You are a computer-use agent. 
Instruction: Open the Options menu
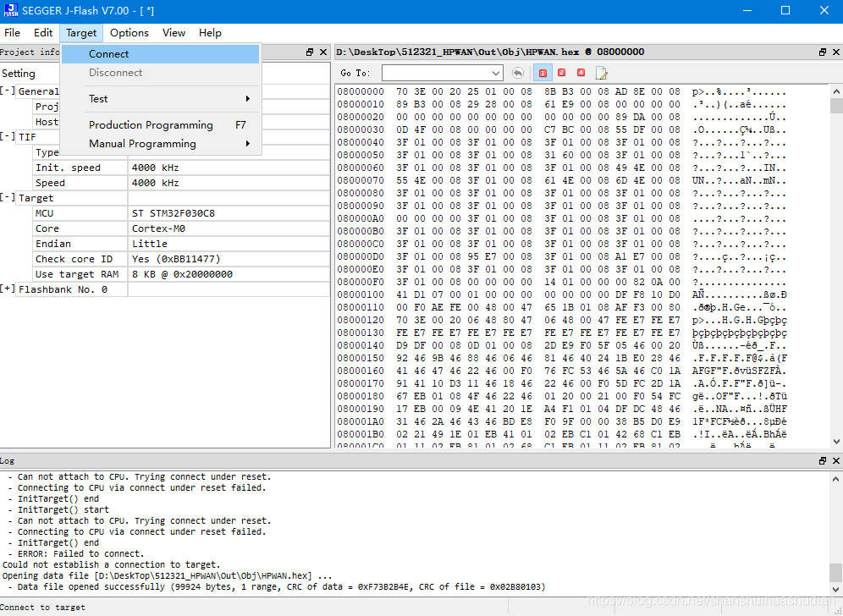coord(129,33)
